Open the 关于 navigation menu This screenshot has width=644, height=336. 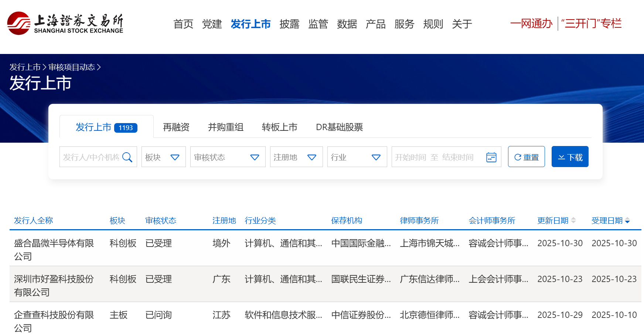coord(462,24)
